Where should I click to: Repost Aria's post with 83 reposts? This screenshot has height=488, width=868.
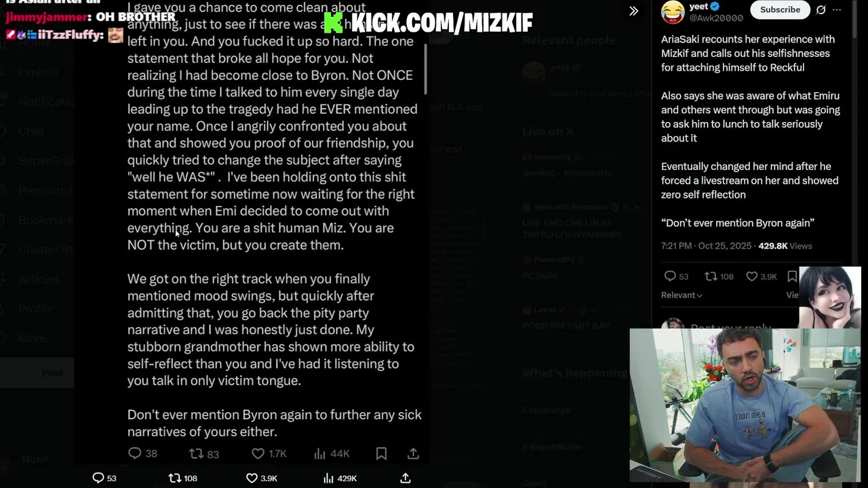pyautogui.click(x=196, y=453)
